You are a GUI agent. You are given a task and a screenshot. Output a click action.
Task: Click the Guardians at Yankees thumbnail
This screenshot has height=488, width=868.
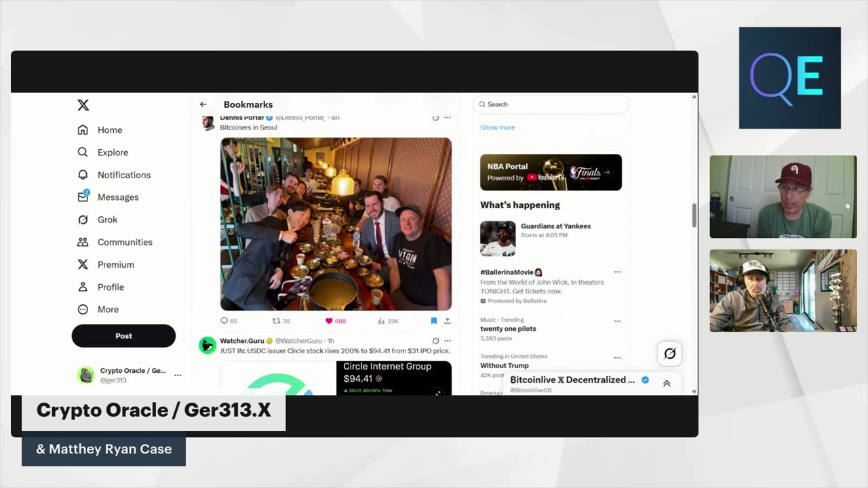coord(498,239)
